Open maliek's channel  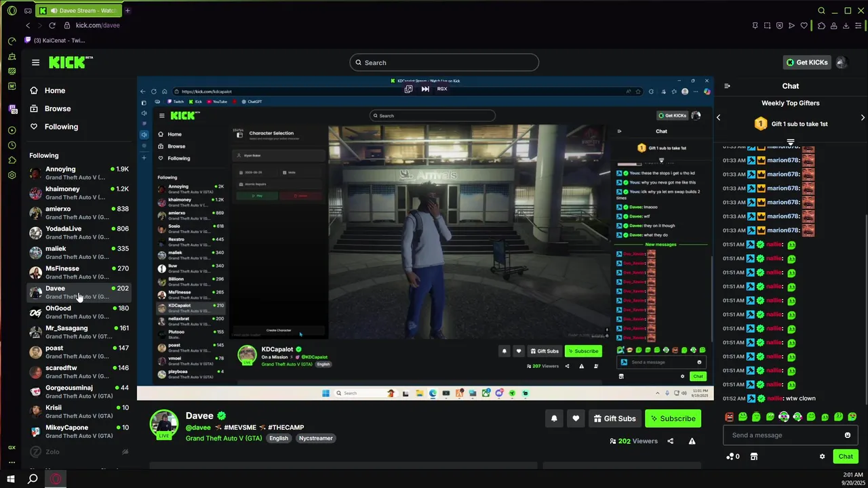(x=79, y=252)
